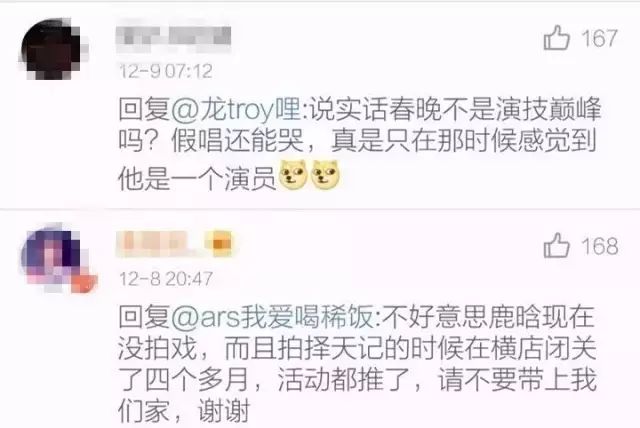The image size is (640, 428).
Task: Open the orange membership badge beside second username
Action: (220, 244)
